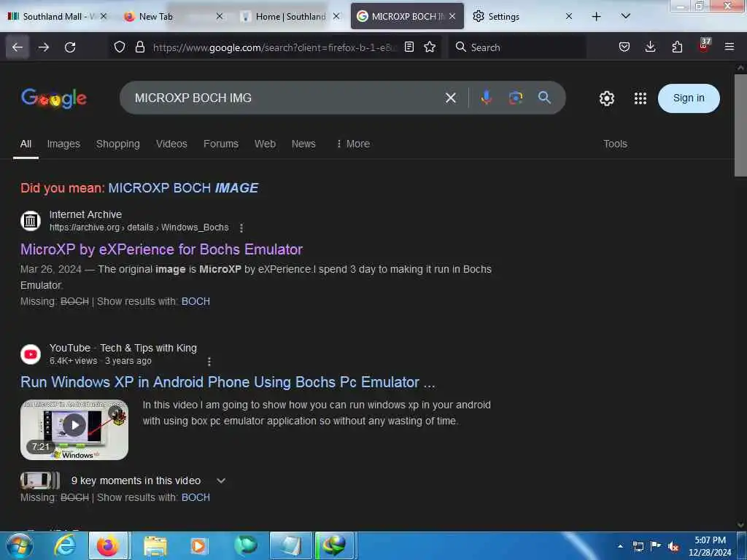Open the More search filters menu

353,144
